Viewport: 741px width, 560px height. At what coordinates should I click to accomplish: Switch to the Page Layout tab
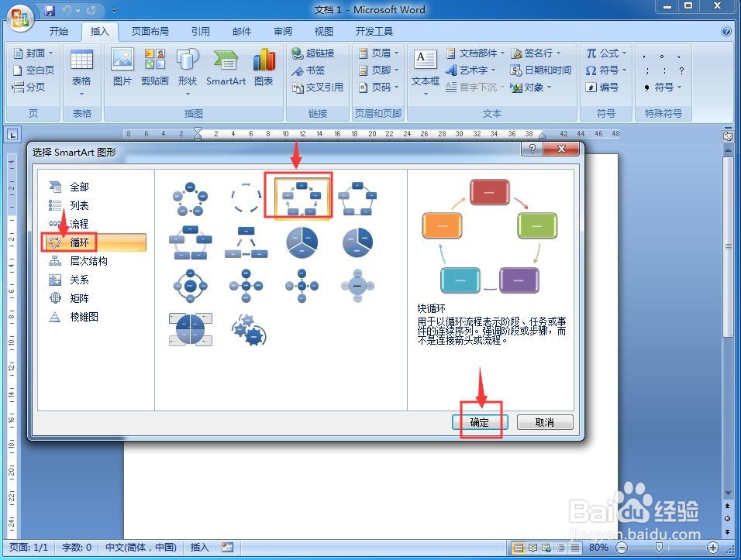coord(150,32)
